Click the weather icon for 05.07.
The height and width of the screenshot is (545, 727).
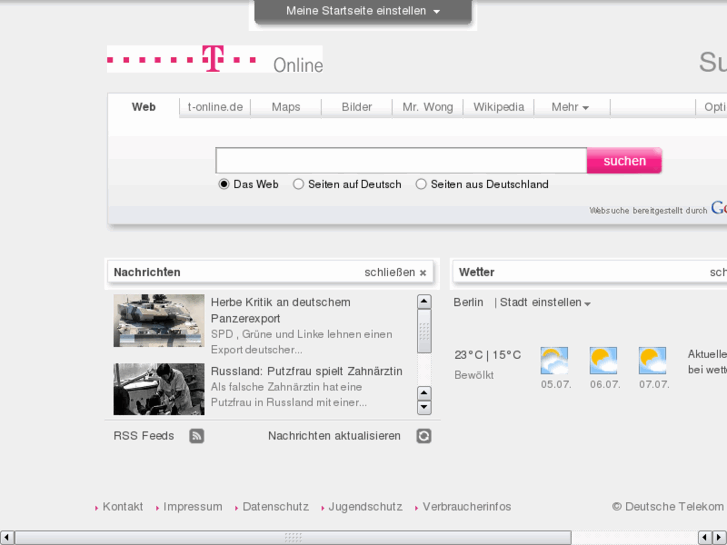[x=555, y=360]
